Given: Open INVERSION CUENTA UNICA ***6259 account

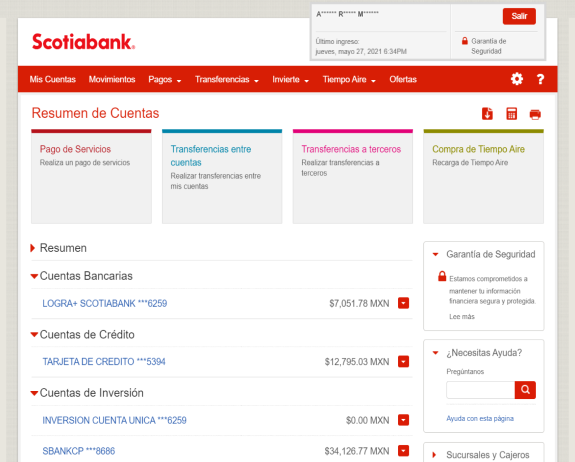Looking at the screenshot, I should (x=114, y=420).
